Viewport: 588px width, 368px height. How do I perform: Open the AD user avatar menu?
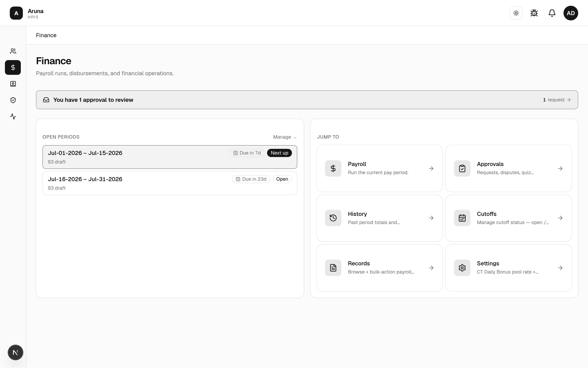(x=571, y=13)
